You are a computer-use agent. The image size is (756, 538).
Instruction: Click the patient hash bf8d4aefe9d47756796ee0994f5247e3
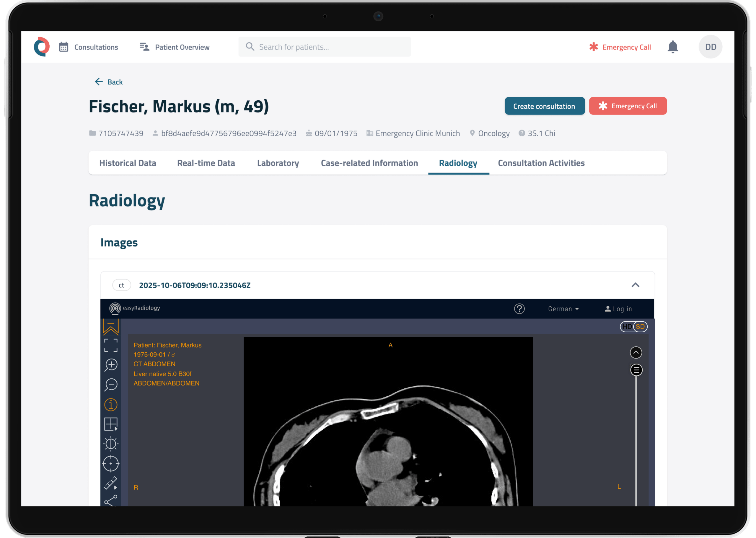(229, 133)
